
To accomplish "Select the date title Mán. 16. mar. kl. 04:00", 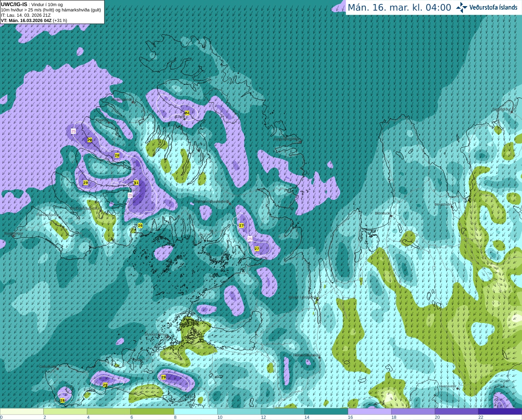I will pyautogui.click(x=399, y=7).
